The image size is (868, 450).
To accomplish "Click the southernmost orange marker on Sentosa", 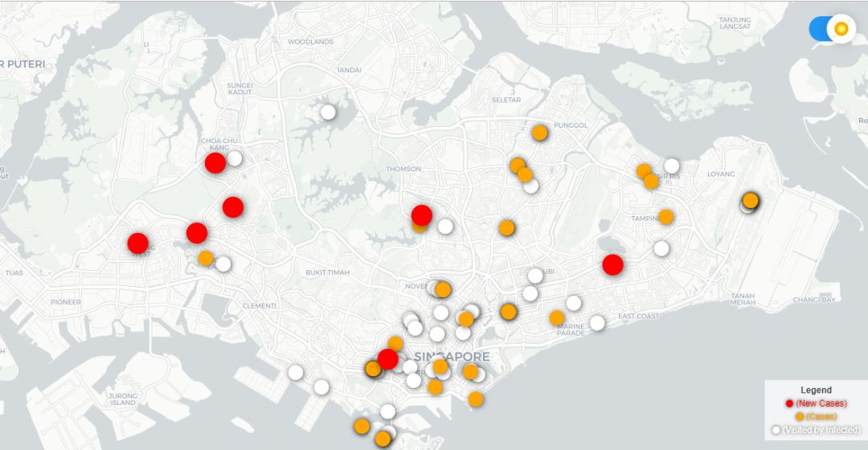I will pos(383,439).
